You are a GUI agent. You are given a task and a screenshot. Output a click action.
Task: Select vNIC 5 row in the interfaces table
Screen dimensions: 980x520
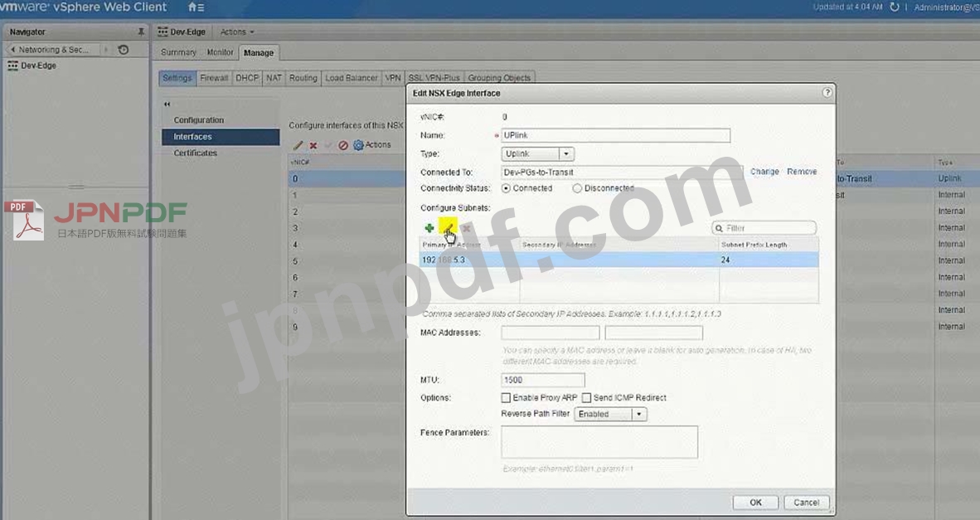click(x=347, y=261)
